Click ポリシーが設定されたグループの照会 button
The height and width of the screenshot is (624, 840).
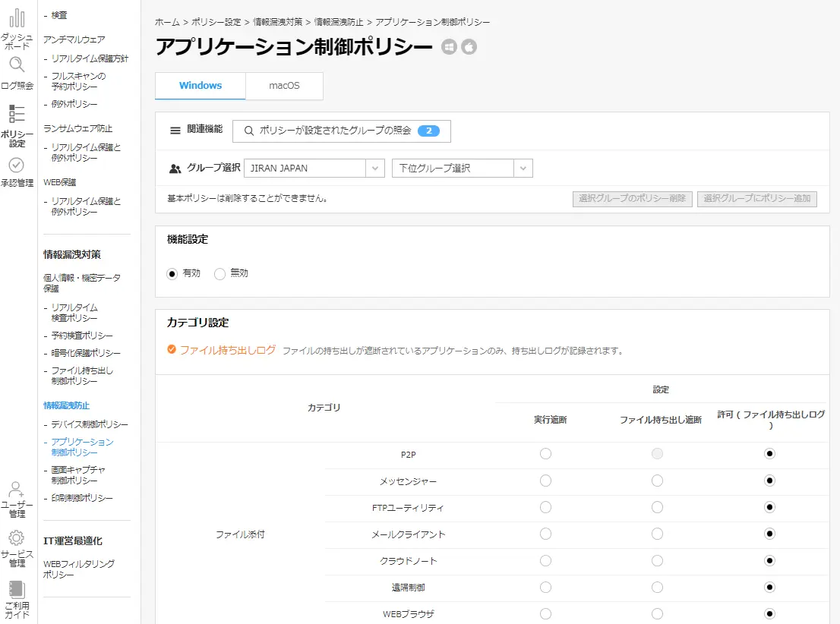coord(341,131)
